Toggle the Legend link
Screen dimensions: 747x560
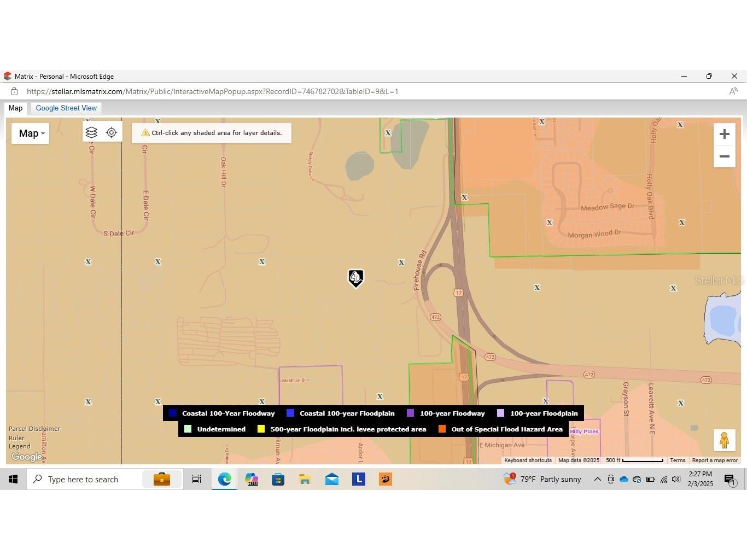(19, 446)
